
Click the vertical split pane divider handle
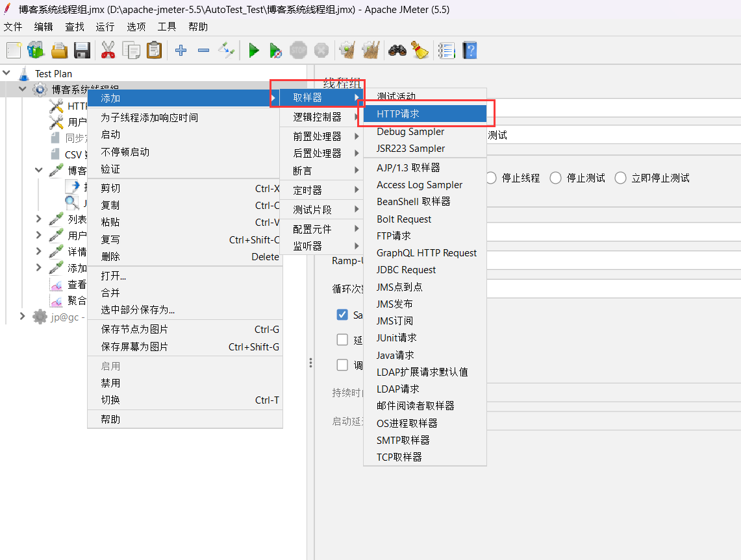(310, 363)
